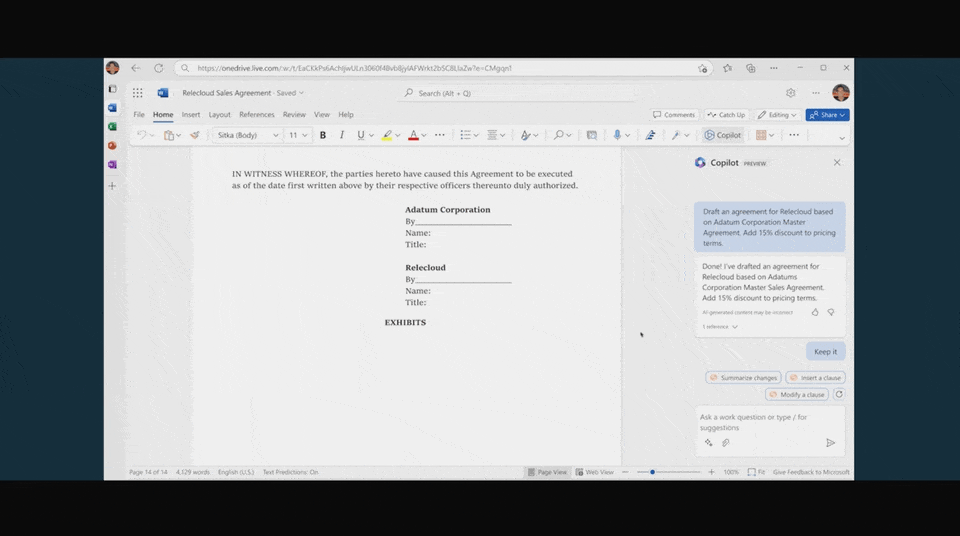Click thumbs down on Copilot response
The height and width of the screenshot is (536, 960).
coord(831,312)
